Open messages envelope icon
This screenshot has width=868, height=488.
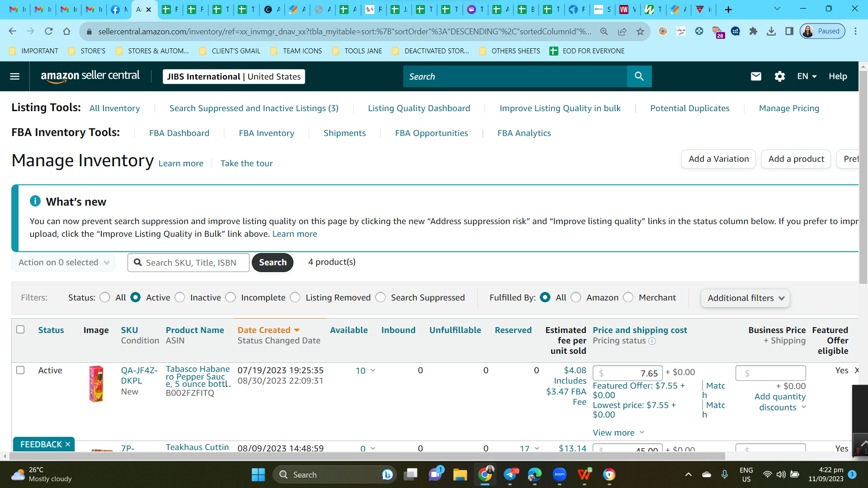coord(756,76)
